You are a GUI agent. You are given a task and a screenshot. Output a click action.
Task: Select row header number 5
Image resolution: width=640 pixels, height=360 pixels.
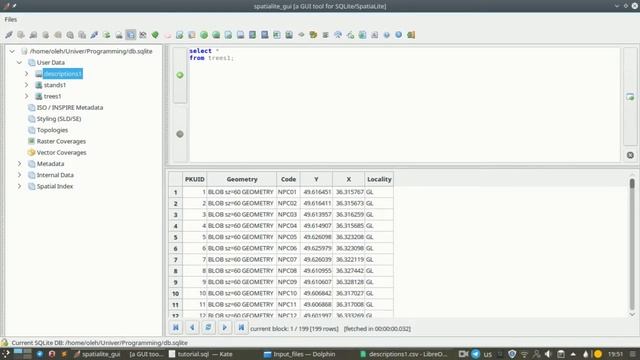[176, 237]
